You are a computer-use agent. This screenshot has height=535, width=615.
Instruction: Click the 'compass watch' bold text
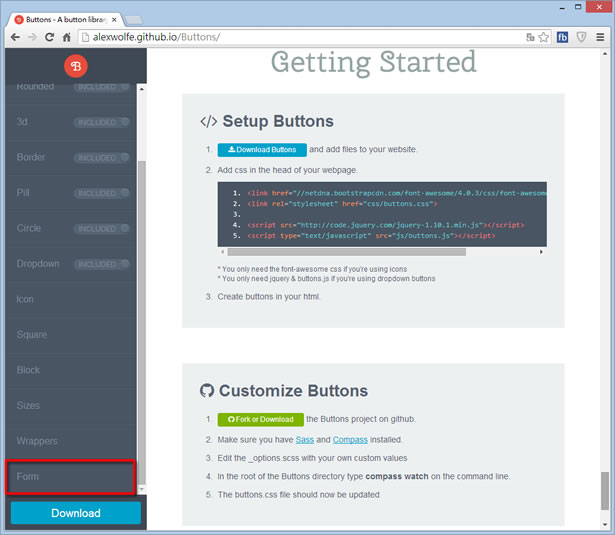(397, 477)
